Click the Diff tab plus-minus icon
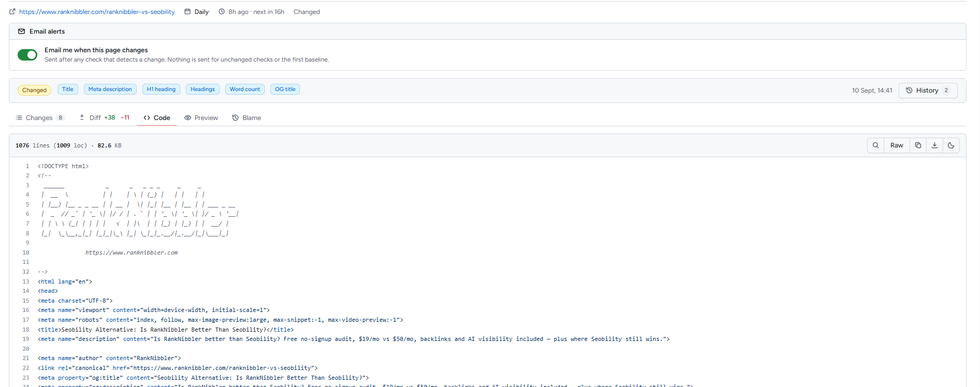This screenshot has height=387, width=980. [x=82, y=117]
